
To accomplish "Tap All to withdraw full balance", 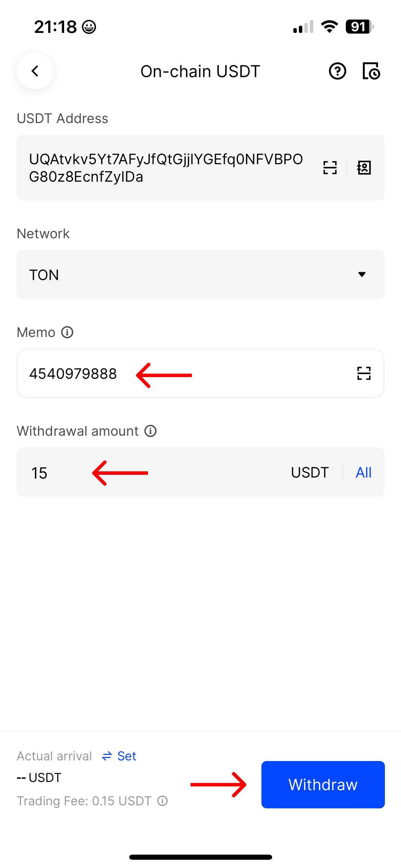I will tap(363, 472).
